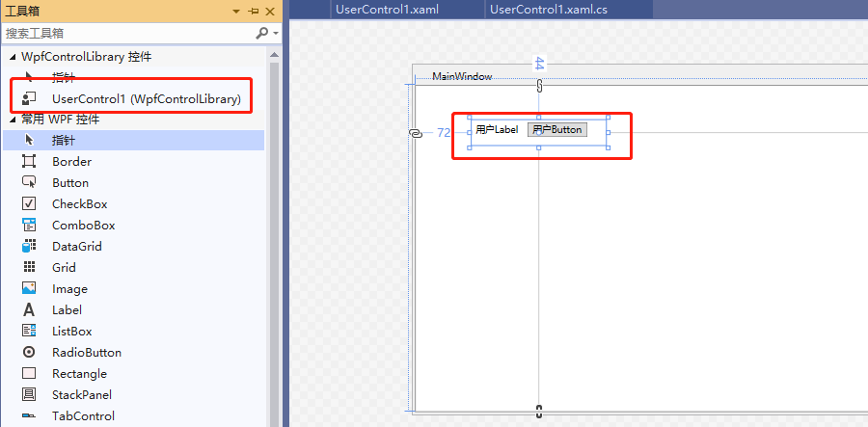Image resolution: width=868 pixels, height=427 pixels.
Task: Select the highlighted 指针 pointer row
Action: click(x=133, y=140)
